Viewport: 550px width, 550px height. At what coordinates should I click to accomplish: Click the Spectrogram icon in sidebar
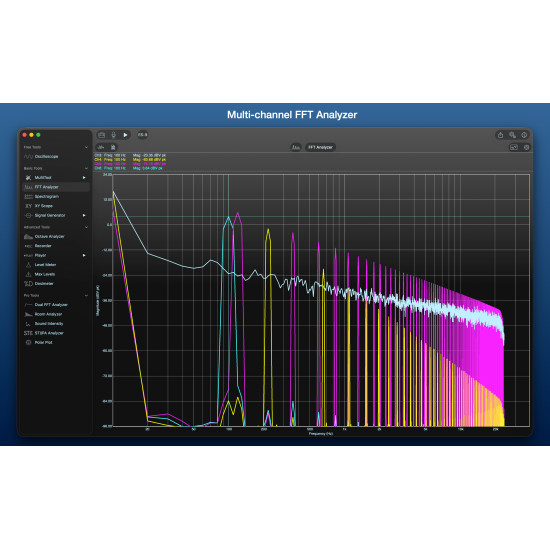[x=28, y=196]
